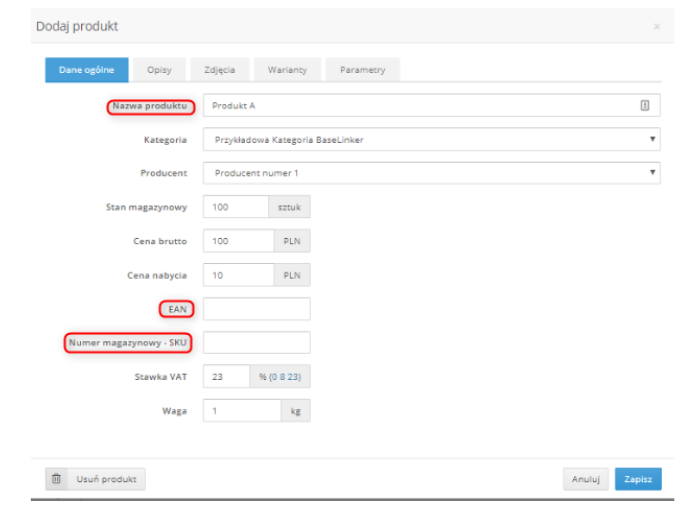Screen dimensions: 687x505
Task: Click the Usuń produkt button
Action: point(96,479)
